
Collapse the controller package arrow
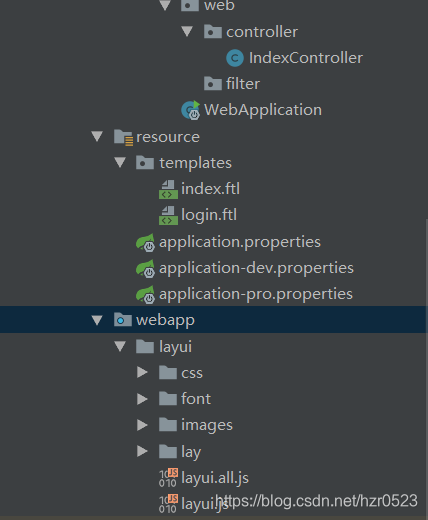pyautogui.click(x=187, y=32)
